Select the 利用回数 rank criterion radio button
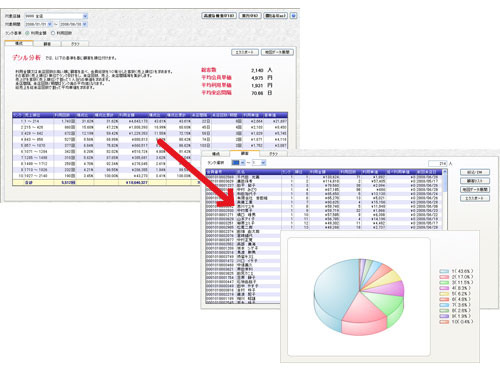 53,33
